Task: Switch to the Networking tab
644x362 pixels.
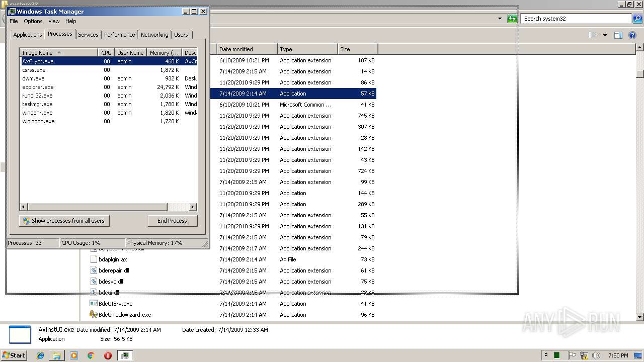Action: (154, 35)
